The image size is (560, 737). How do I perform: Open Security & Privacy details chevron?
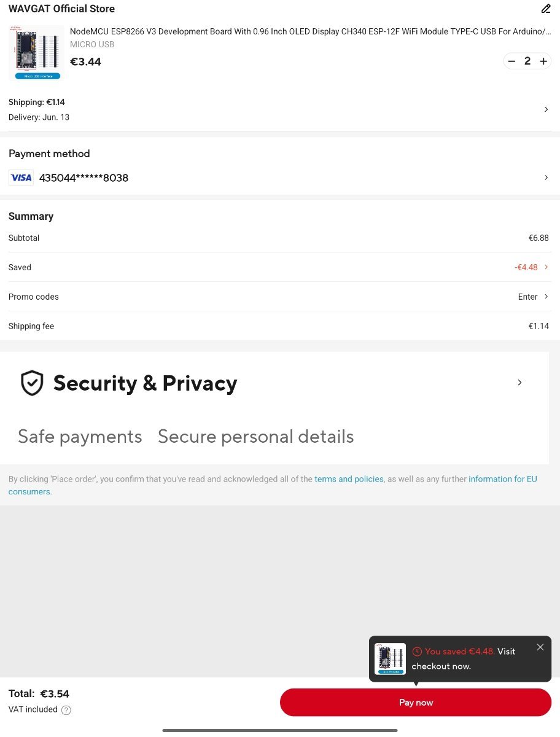pos(519,383)
